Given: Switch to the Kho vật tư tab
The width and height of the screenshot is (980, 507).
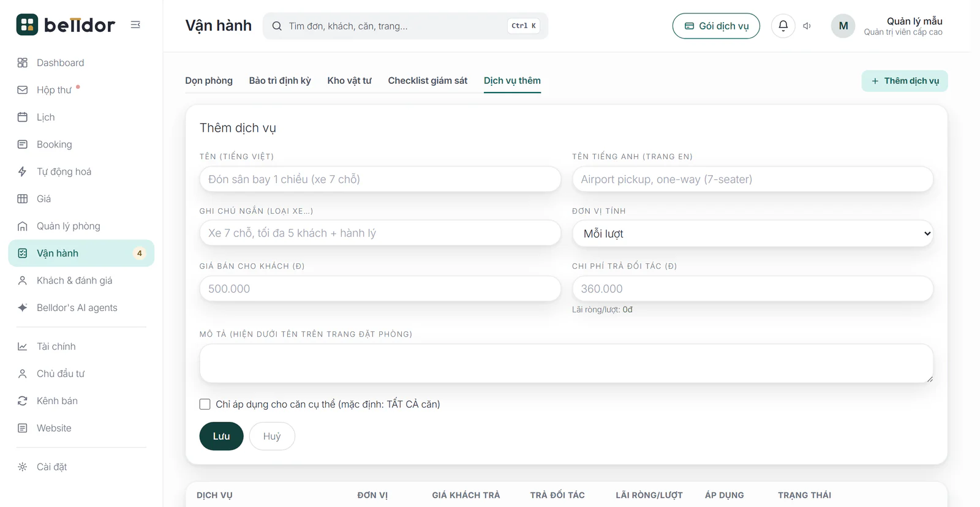Looking at the screenshot, I should (349, 81).
